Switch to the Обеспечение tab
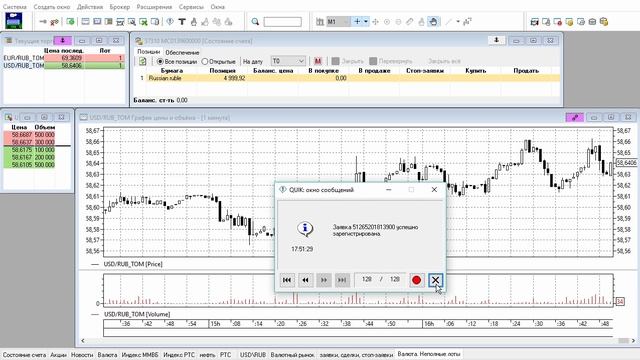Viewport: 640px width, 360px height. pos(182,52)
